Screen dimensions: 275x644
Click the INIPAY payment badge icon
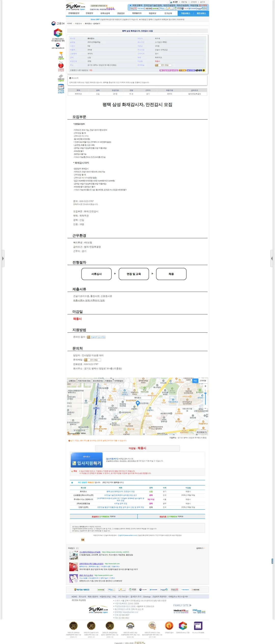pos(198,626)
